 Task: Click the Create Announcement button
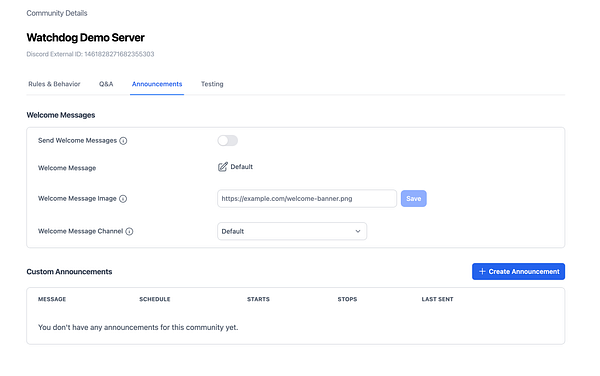(x=518, y=272)
